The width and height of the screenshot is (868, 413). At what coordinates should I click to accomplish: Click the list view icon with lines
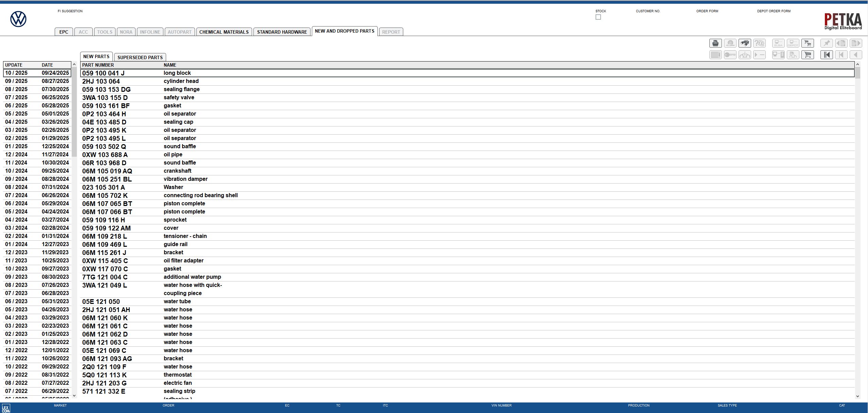pos(715,55)
